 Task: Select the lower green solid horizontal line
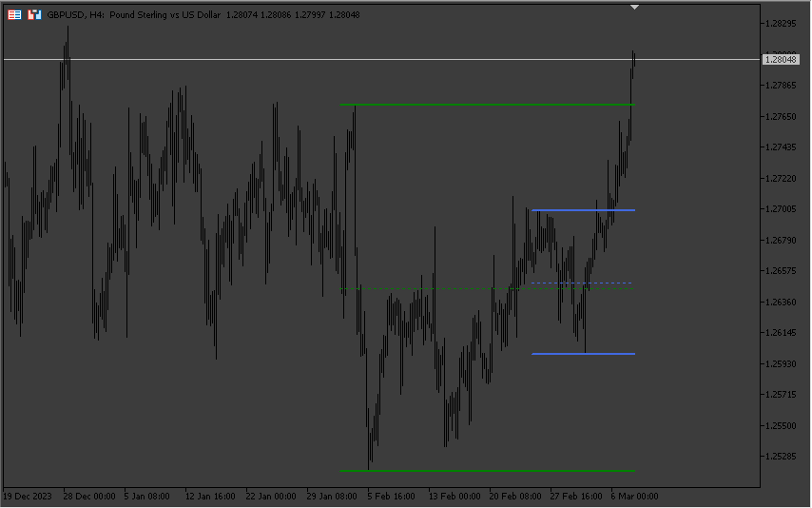(488, 471)
